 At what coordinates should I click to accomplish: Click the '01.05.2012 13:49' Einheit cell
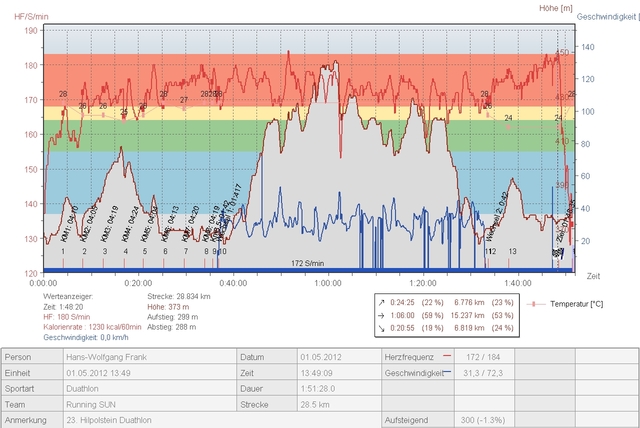coord(150,373)
